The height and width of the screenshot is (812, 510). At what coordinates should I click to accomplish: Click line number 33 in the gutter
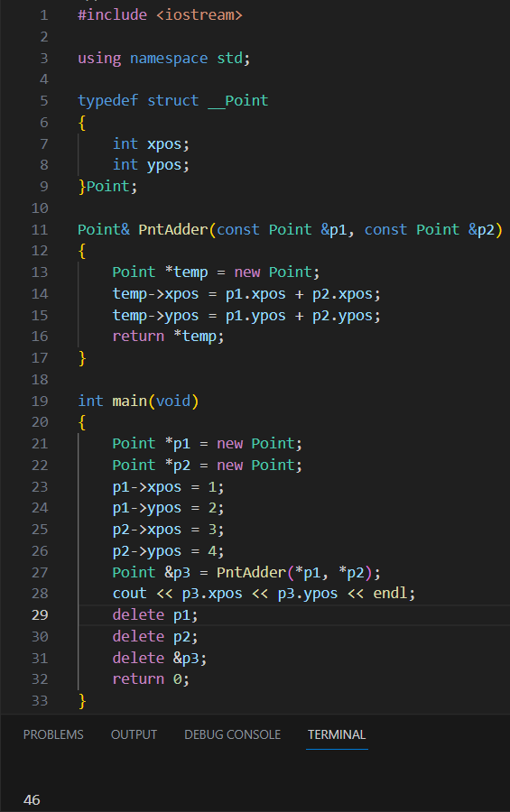tap(40, 701)
